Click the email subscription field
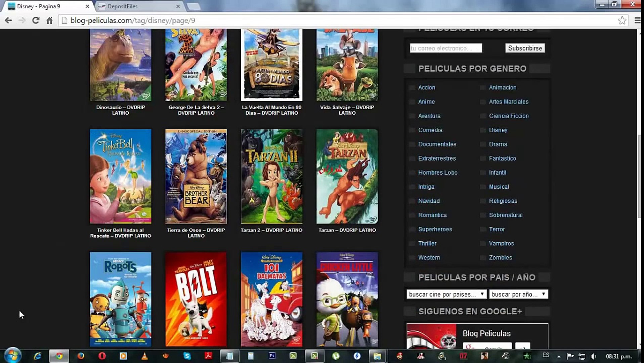644x363 pixels. click(x=446, y=48)
